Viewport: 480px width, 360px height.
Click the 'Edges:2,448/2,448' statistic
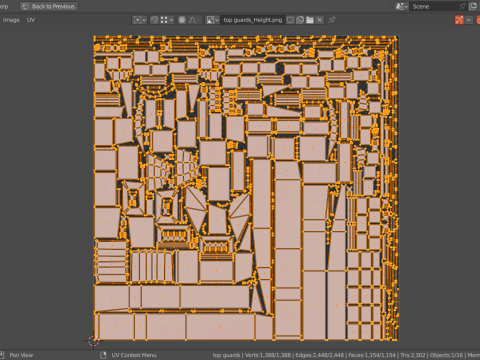321,355
